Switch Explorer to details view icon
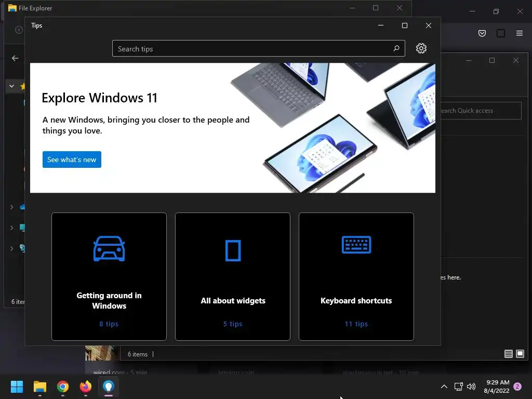Viewport: 532px width, 399px height. coord(508,354)
